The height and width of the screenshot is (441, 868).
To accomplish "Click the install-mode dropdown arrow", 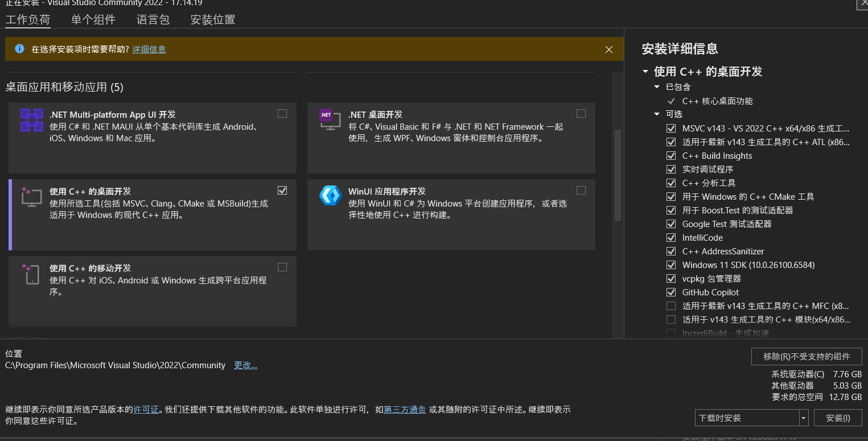I will 804,418.
